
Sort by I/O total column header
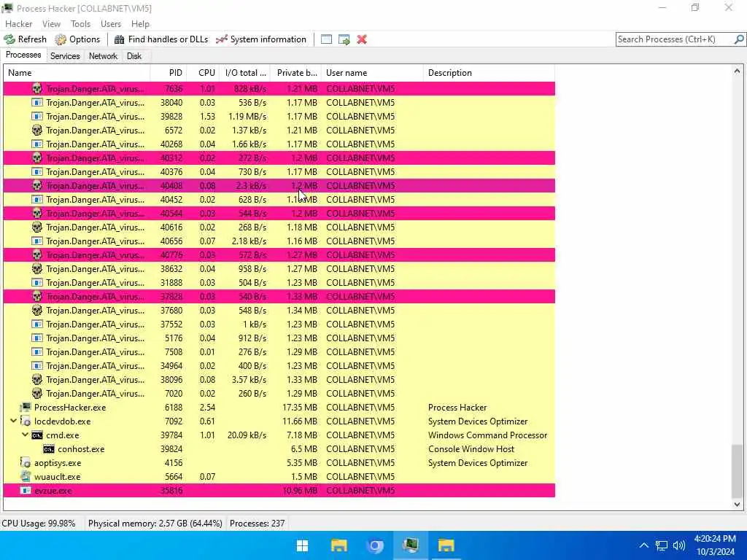(x=244, y=73)
